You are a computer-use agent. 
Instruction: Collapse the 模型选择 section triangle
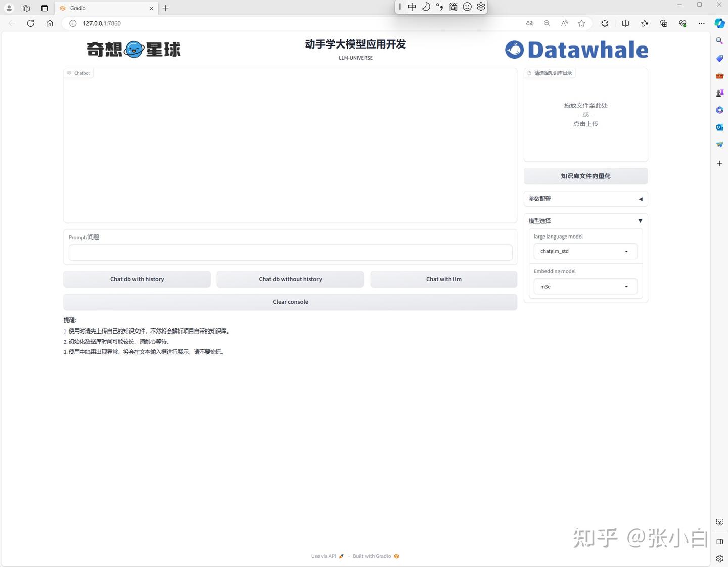coord(640,221)
